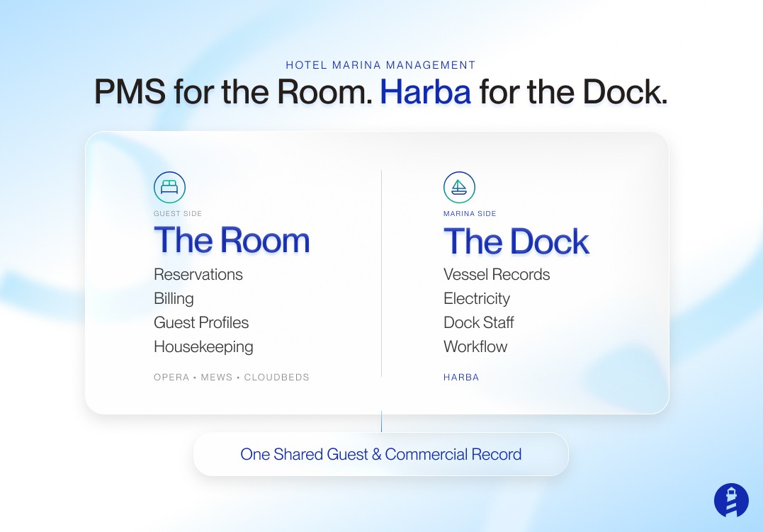The width and height of the screenshot is (763, 532).
Task: Click the 'The Room' heading
Action: (232, 240)
